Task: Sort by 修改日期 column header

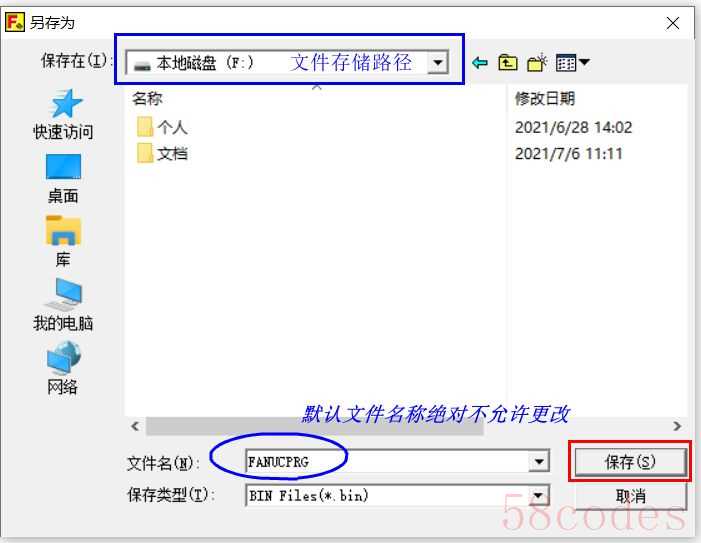Action: [x=545, y=98]
